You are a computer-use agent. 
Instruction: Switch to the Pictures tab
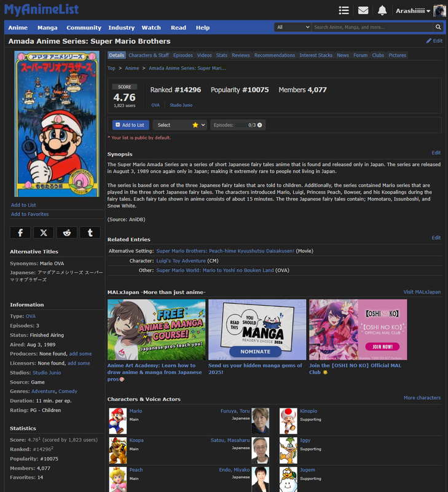point(397,55)
